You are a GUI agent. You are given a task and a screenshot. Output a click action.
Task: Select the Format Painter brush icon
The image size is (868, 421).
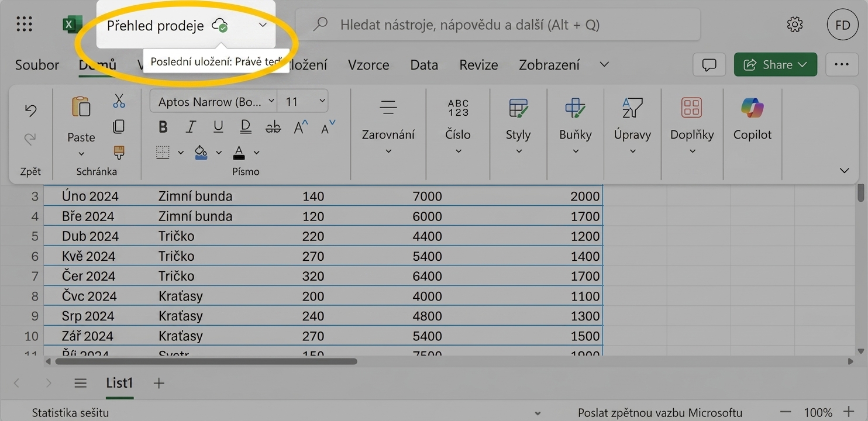pyautogui.click(x=119, y=152)
